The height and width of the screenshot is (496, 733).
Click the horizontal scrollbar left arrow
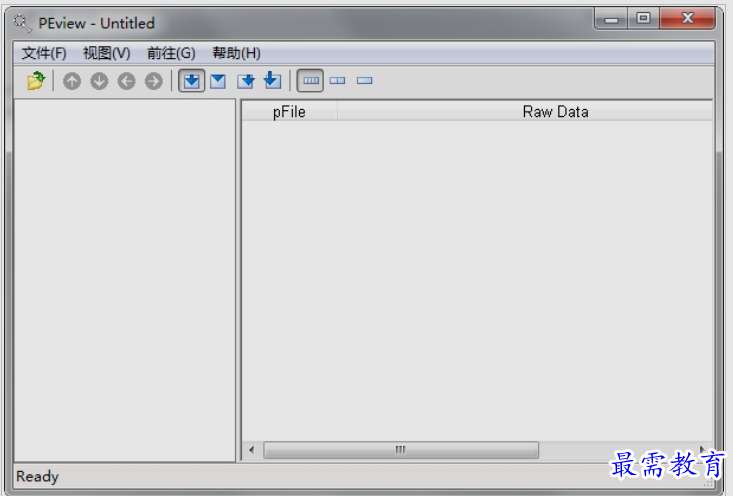[252, 450]
